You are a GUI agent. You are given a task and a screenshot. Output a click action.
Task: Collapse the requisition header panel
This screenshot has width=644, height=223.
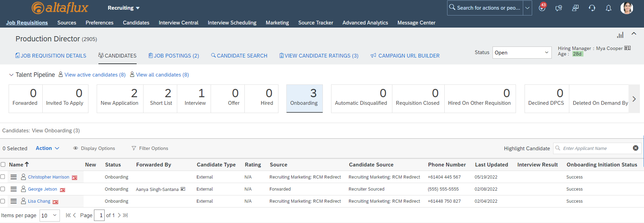(634, 34)
